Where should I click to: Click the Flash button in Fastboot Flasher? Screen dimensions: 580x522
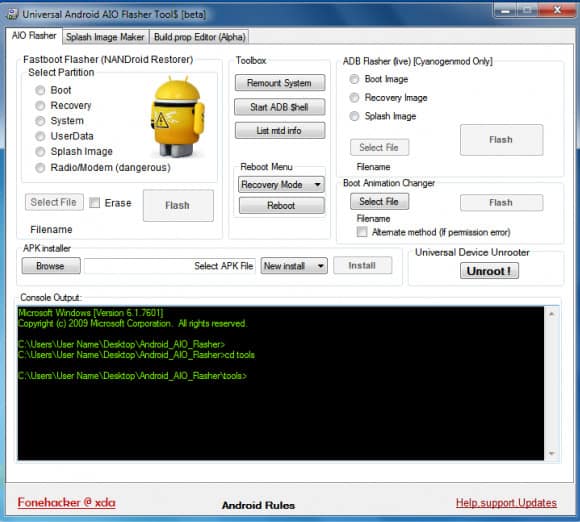[x=178, y=206]
